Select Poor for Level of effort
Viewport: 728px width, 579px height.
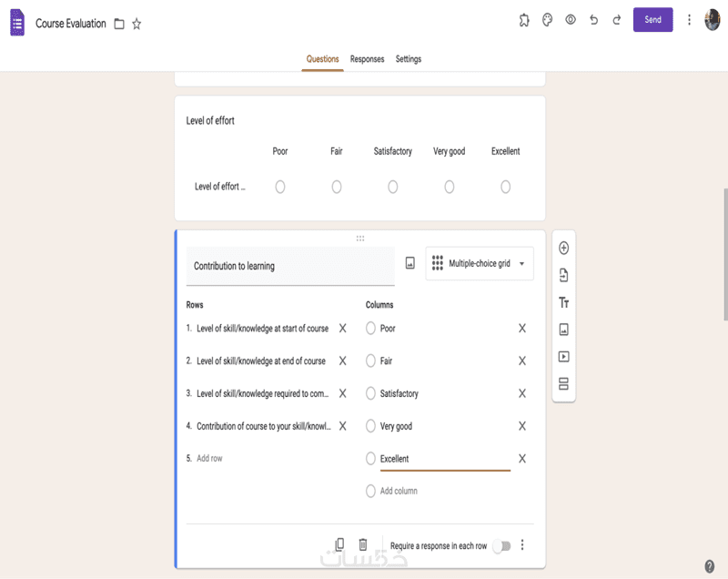coord(280,187)
